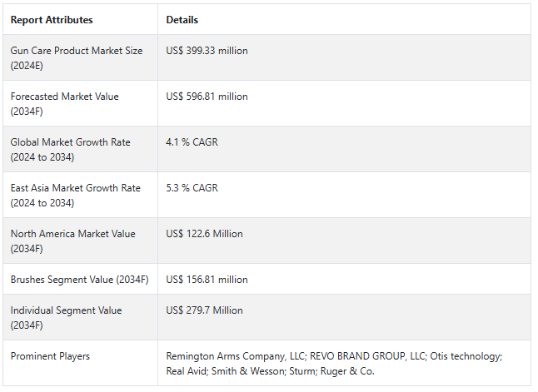Click the US$ 399.33 million value

point(207,51)
